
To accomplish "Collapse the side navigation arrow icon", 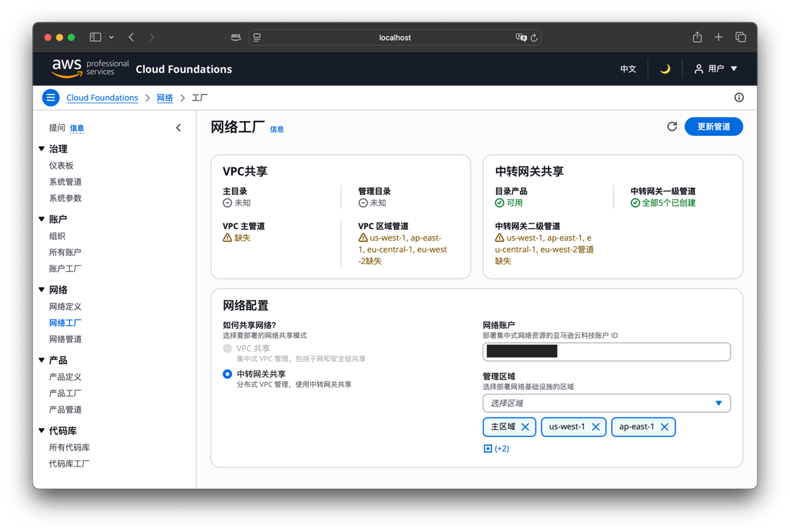I will point(179,128).
